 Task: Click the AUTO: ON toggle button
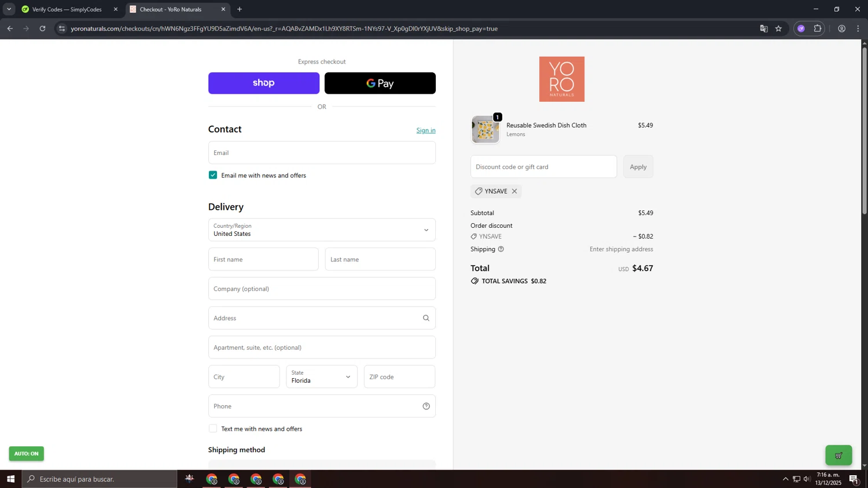27,454
